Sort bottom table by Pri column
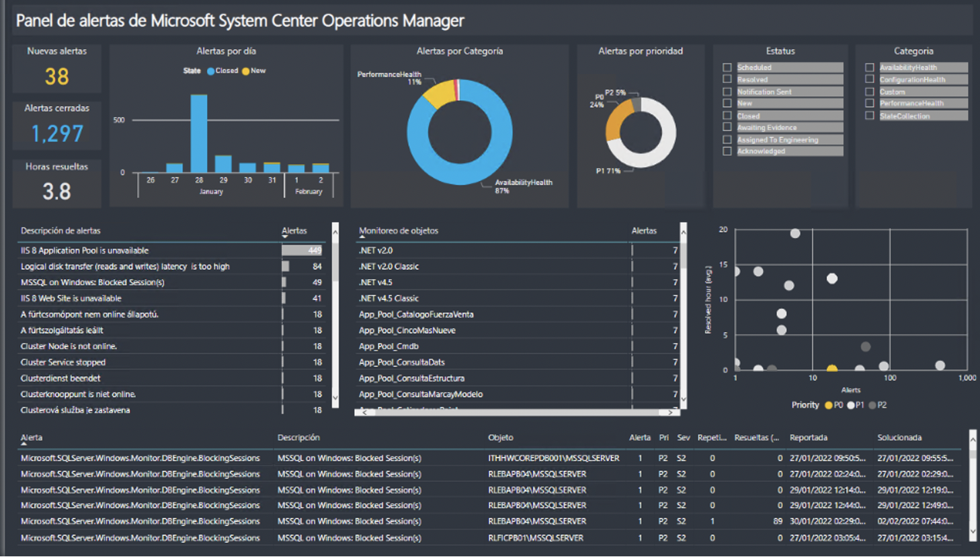This screenshot has height=557, width=980. click(663, 437)
